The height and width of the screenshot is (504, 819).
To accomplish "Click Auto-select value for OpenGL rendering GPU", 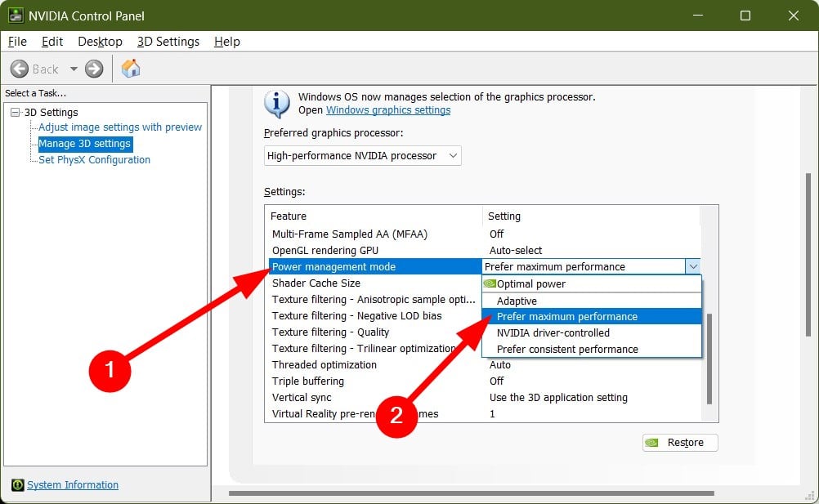I will (x=516, y=251).
